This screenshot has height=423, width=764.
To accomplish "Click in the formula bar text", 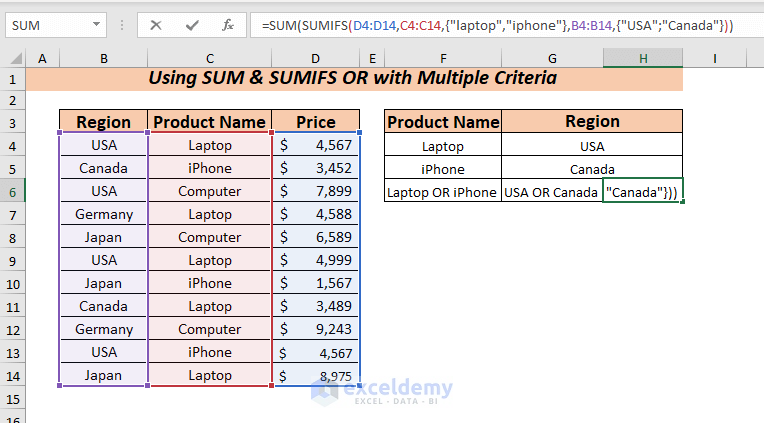I will [500, 25].
